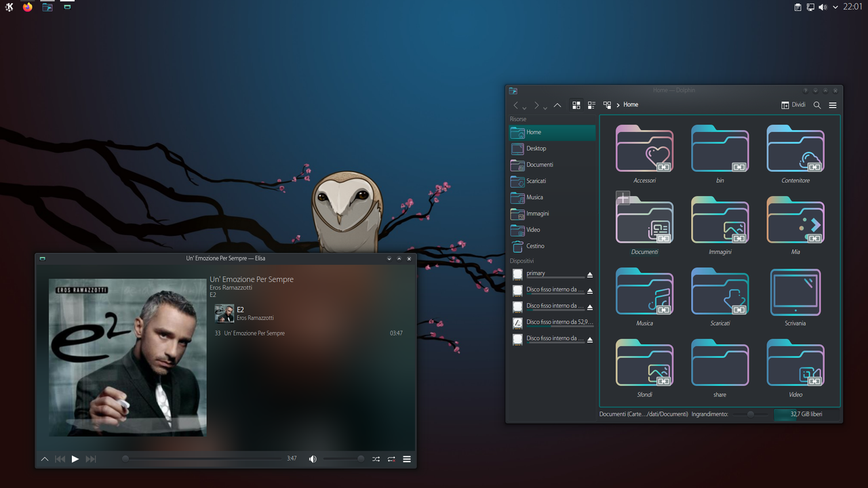Toggle repeat mode in Elisa

coord(391,459)
